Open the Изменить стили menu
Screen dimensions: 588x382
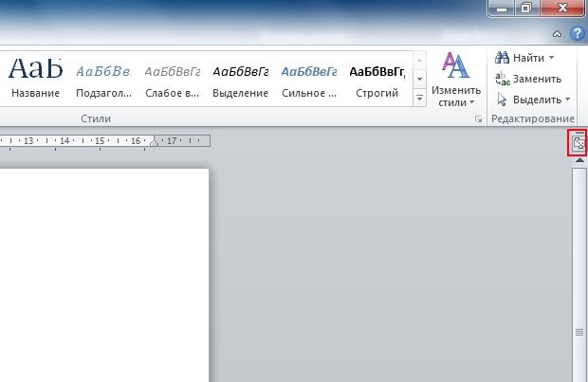coord(455,80)
